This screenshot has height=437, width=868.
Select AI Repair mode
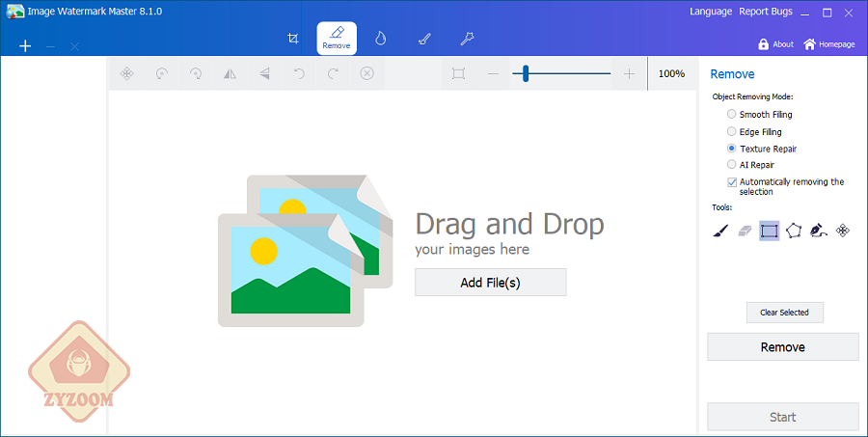click(750, 165)
